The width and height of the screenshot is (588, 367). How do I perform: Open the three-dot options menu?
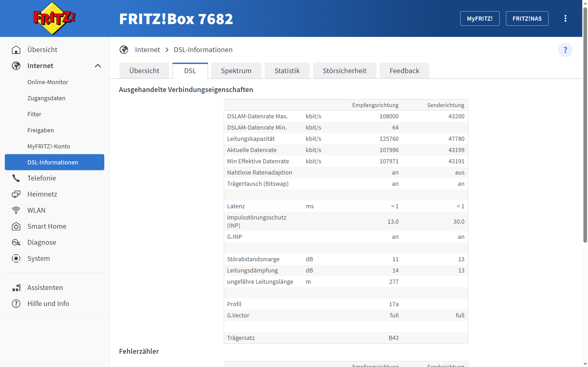coord(565,18)
